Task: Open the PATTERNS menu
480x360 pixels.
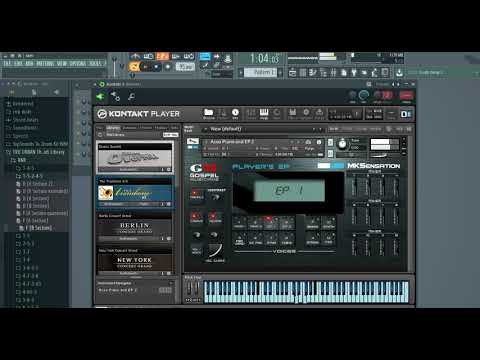Action: click(x=45, y=63)
